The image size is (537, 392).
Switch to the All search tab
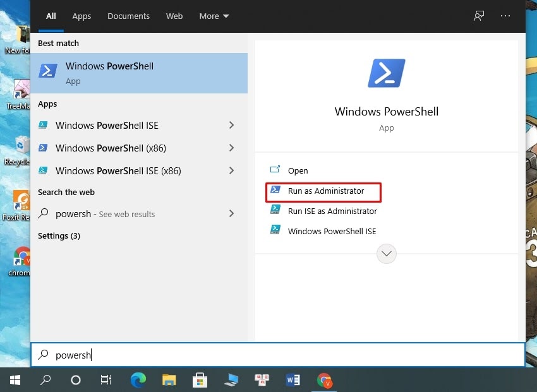click(51, 16)
